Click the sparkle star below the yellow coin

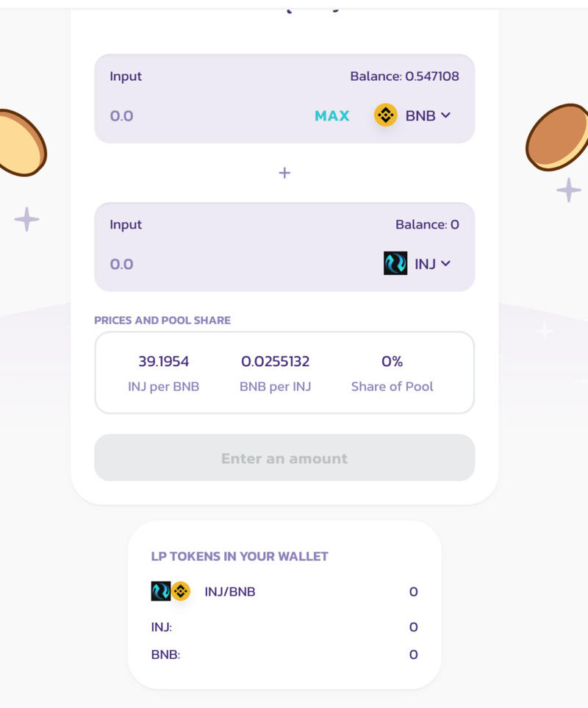click(x=27, y=219)
